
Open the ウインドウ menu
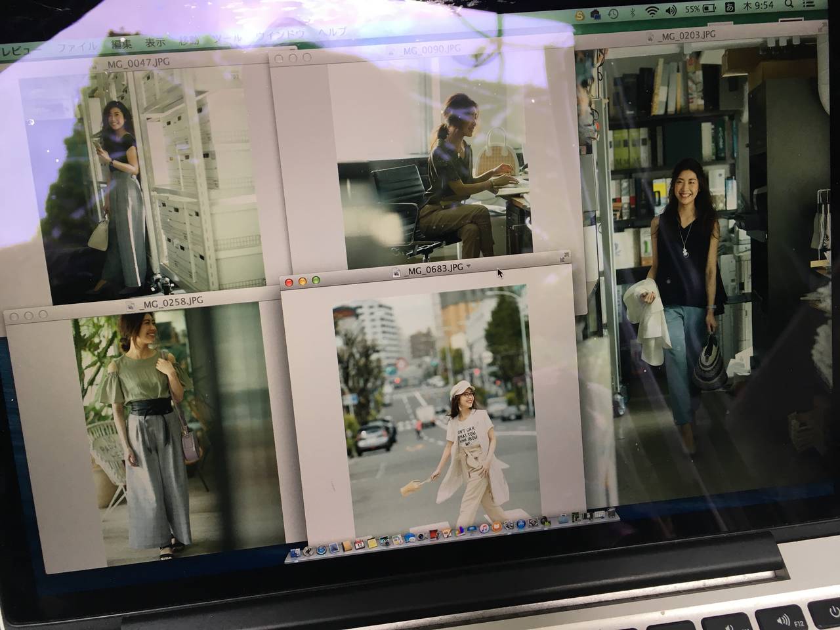(x=280, y=34)
